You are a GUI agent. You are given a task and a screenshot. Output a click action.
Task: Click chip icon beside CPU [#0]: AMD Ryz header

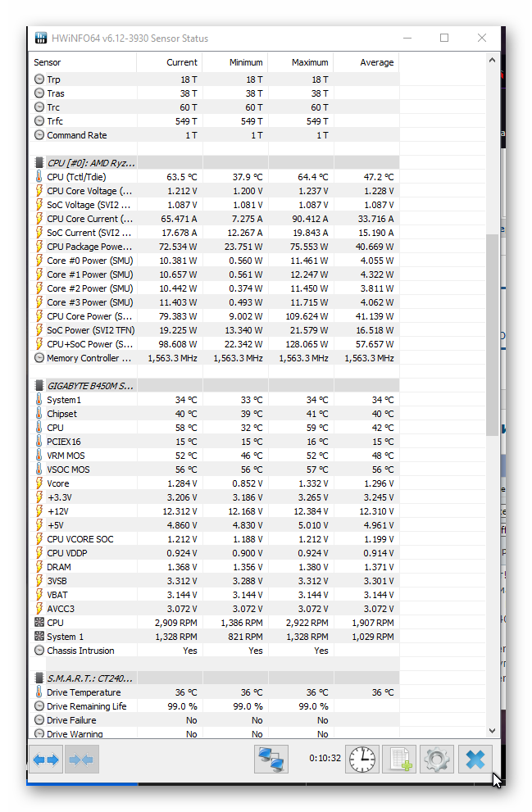coord(39,162)
